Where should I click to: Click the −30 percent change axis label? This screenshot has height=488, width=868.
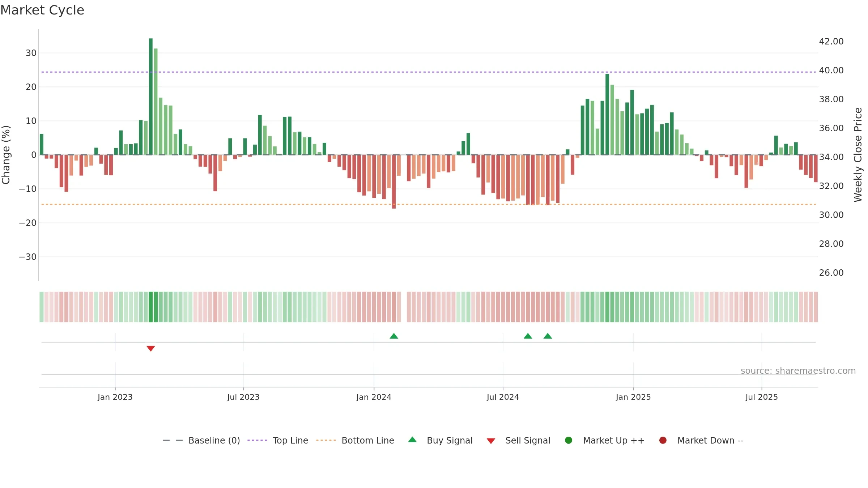click(28, 257)
